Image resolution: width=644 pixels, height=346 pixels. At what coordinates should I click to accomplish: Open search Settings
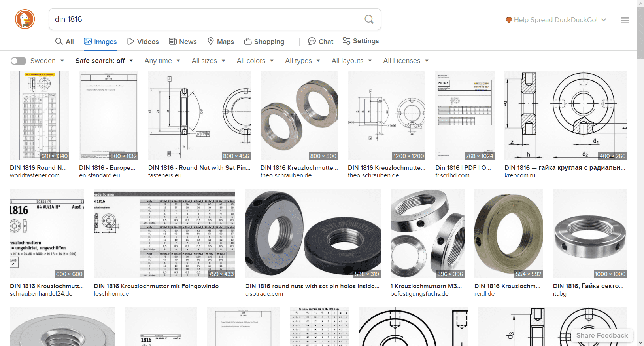(361, 41)
